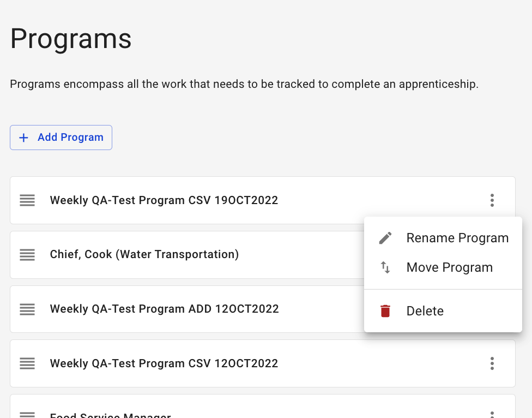Screen dimensions: 532x418
Task: Click the up-down arrows icon beside Move Program
Action: [x=385, y=267]
